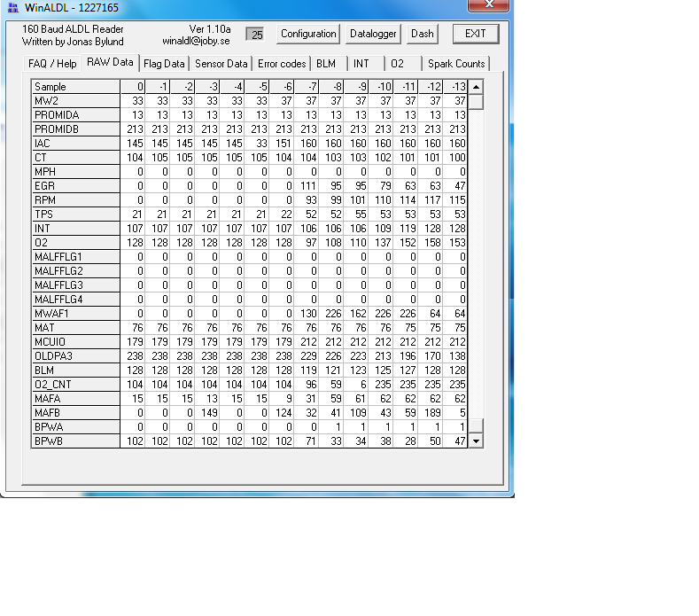Image resolution: width=699 pixels, height=616 pixels.
Task: Click the counter field showing 25
Action: point(256,35)
